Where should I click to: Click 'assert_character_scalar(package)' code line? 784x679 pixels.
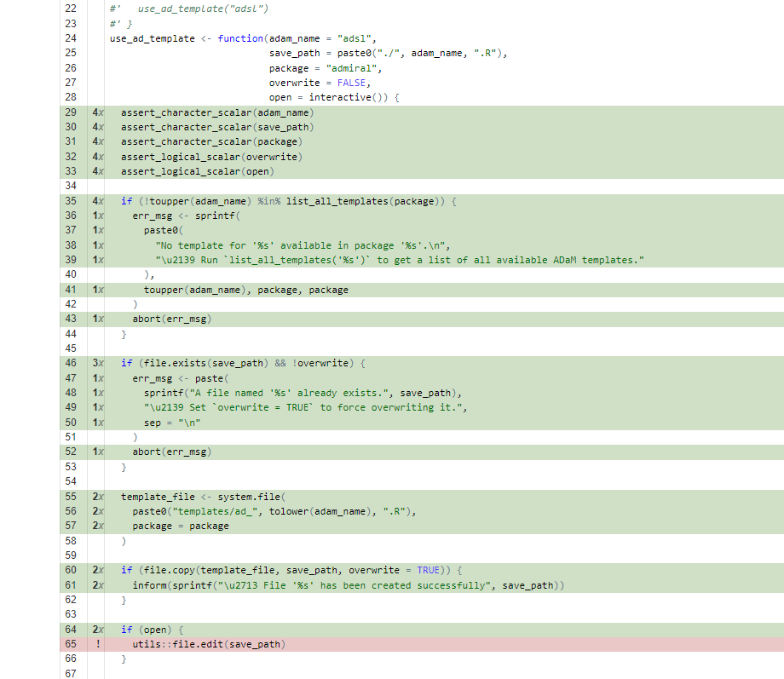[211, 141]
